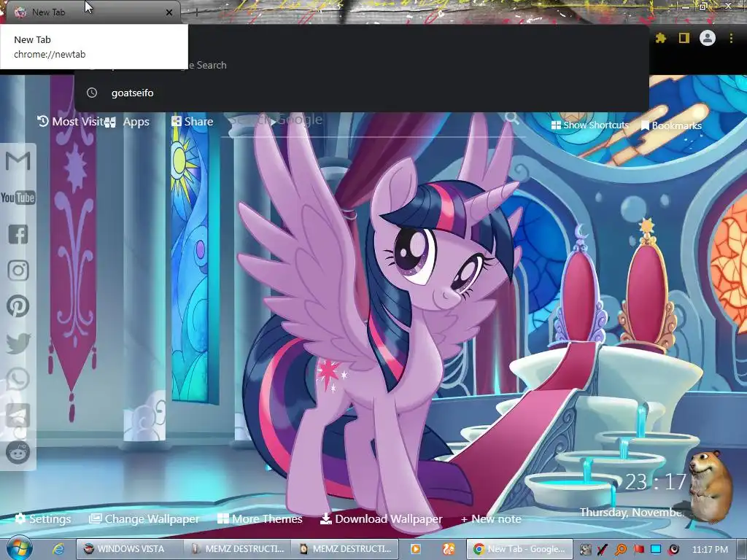Switch to second MEMZ DESTRUCTI... taskbar item
The height and width of the screenshot is (560, 747).
click(x=344, y=549)
